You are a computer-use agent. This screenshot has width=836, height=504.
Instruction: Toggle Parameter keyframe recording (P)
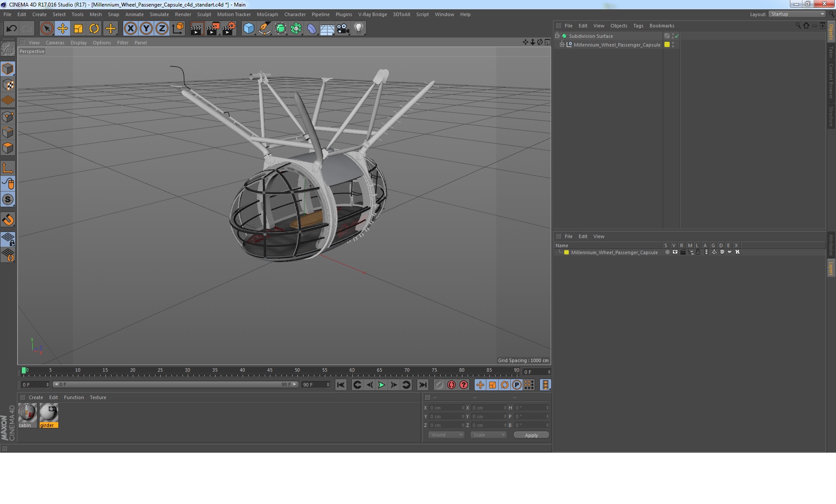[516, 385]
